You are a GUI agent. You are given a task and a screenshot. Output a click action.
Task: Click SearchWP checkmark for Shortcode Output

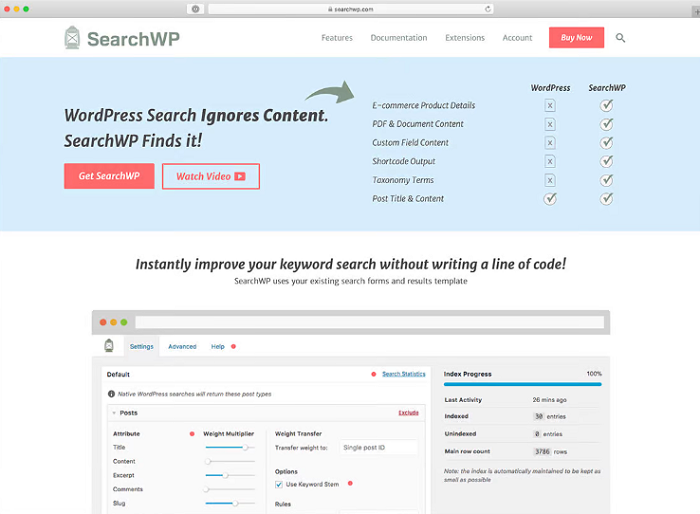click(606, 161)
